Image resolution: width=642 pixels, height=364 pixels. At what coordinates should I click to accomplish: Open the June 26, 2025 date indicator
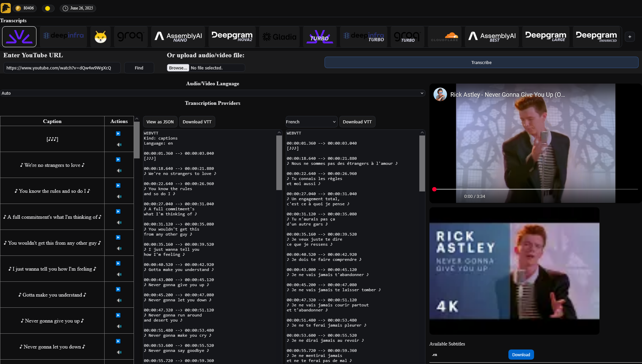[78, 8]
